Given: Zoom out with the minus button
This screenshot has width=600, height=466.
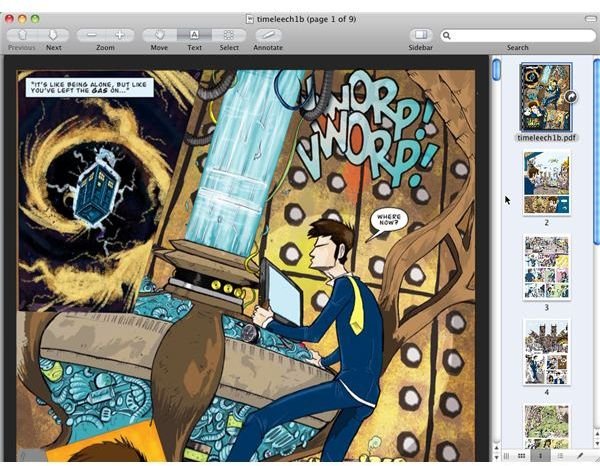Looking at the screenshot, I should click(91, 35).
